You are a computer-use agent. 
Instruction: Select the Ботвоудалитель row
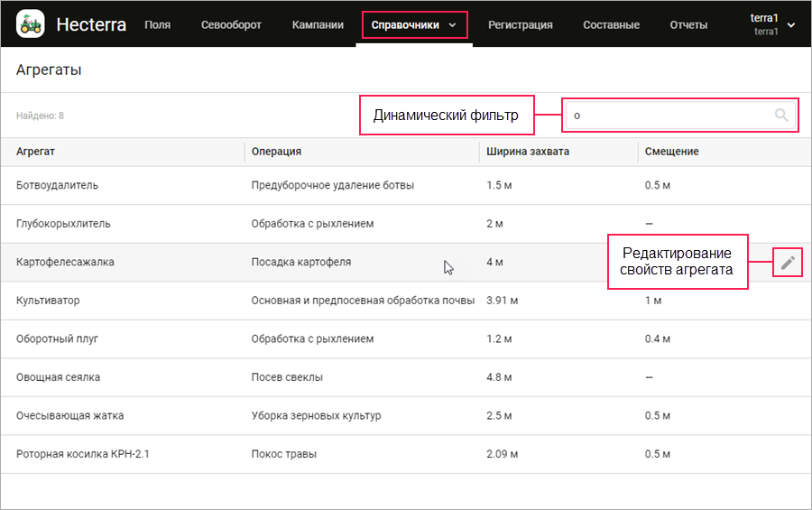[x=57, y=185]
